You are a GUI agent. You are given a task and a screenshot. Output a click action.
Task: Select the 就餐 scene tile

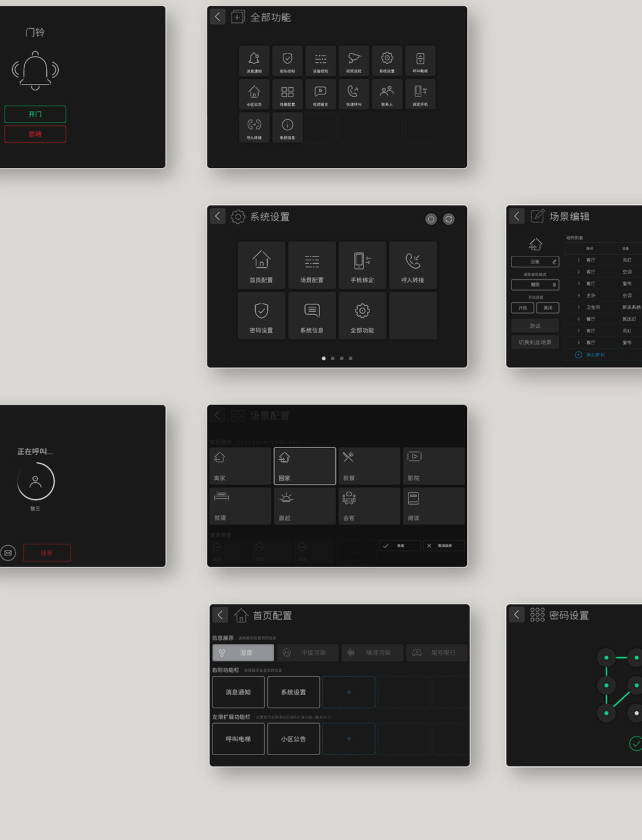coord(370,466)
